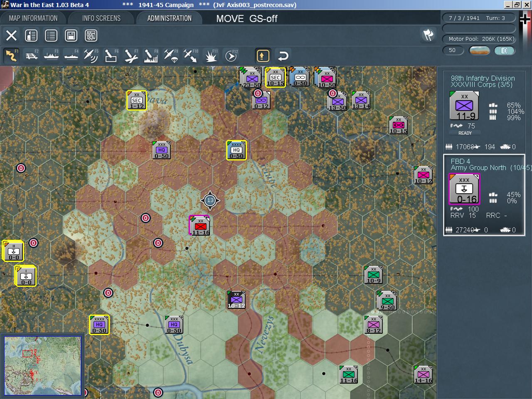532x399 pixels.
Task: Click the floppy disk save game icon
Action: 71,35
